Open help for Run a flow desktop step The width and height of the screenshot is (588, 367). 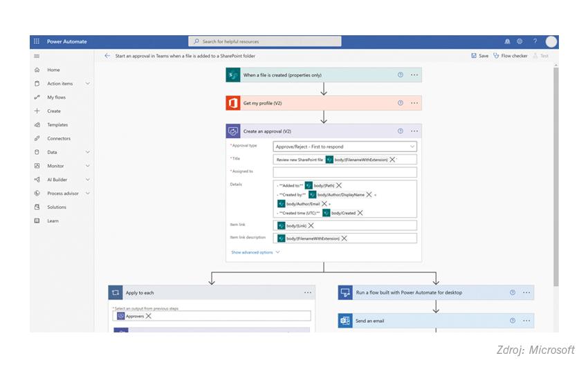513,292
